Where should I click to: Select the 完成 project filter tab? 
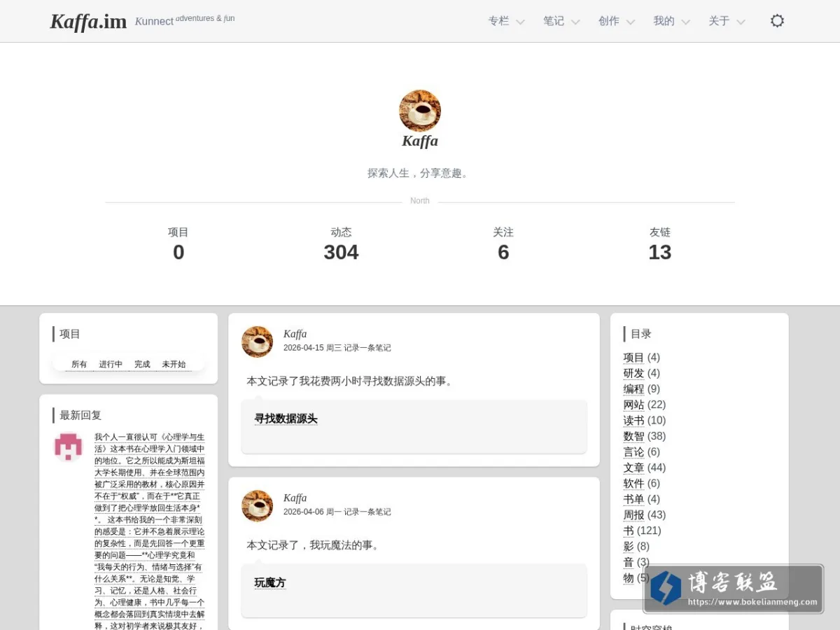tap(142, 364)
